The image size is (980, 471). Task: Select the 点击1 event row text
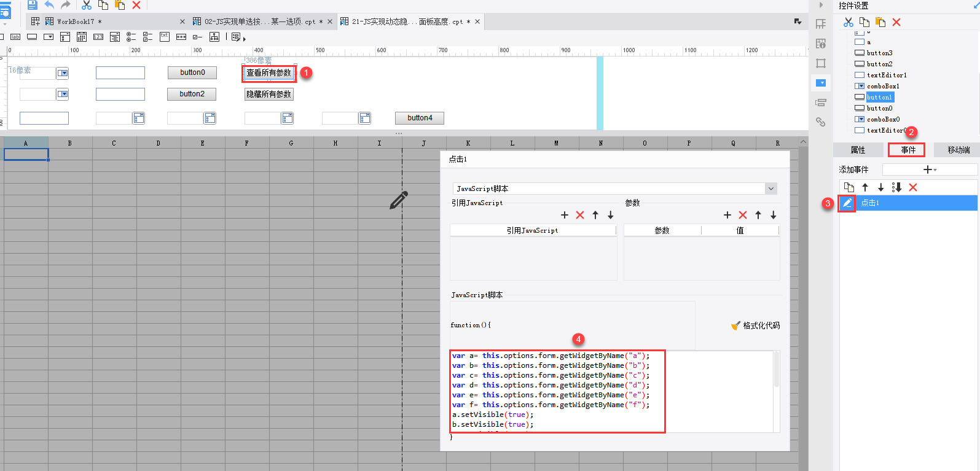[x=870, y=203]
